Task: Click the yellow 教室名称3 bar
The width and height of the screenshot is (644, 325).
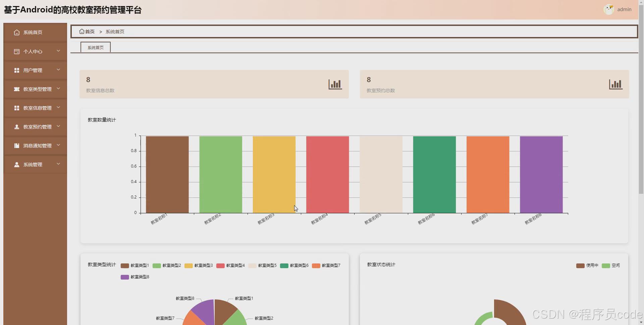Action: pos(274,175)
